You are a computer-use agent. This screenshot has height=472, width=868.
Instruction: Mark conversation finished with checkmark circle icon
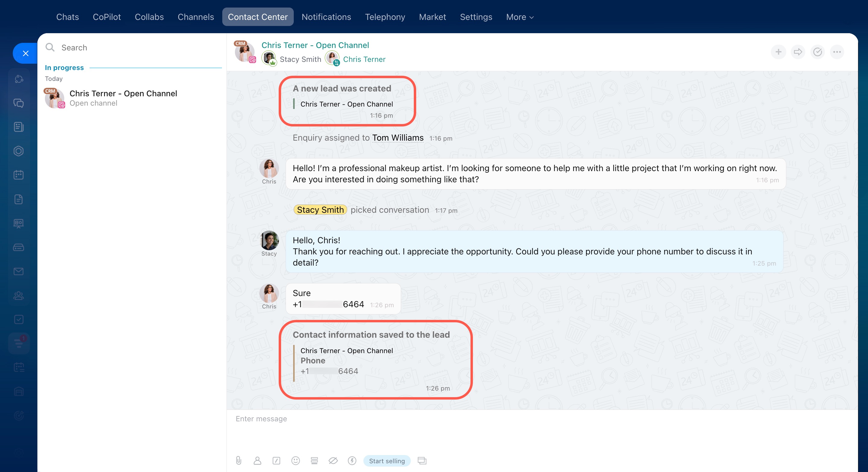click(817, 52)
